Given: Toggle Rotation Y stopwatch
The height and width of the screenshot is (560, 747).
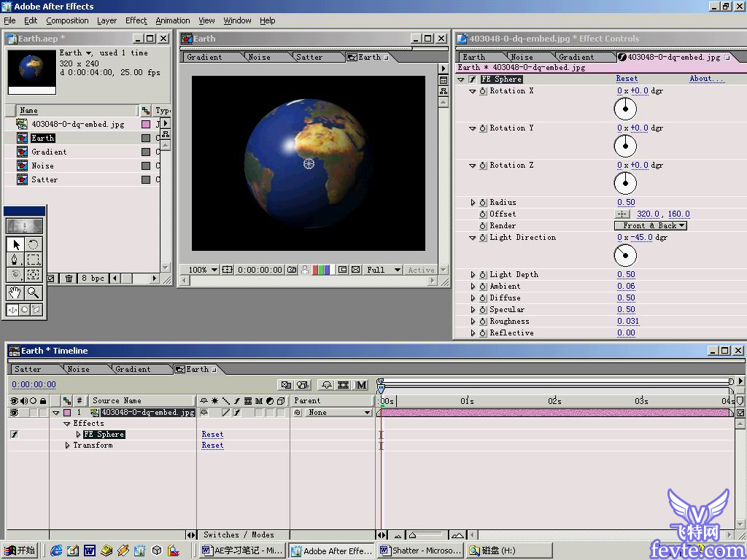Looking at the screenshot, I should coord(483,128).
